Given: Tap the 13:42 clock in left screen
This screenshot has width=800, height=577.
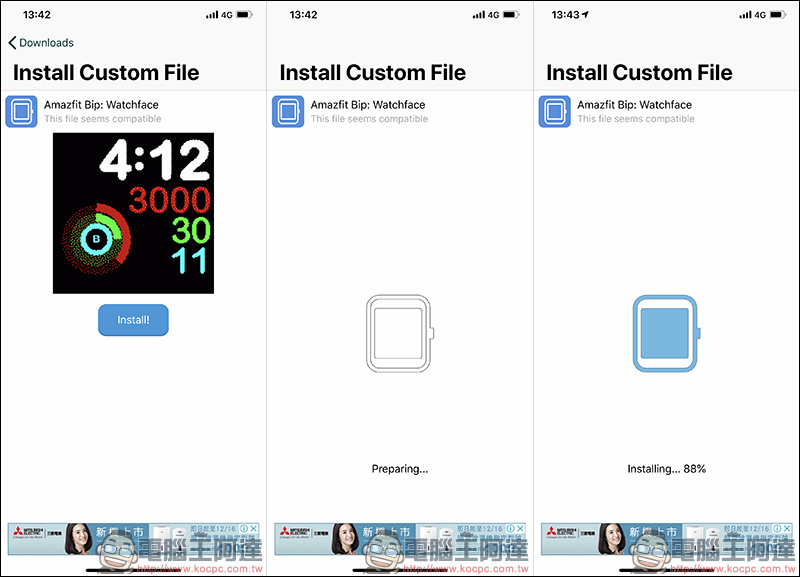Looking at the screenshot, I should click(37, 15).
